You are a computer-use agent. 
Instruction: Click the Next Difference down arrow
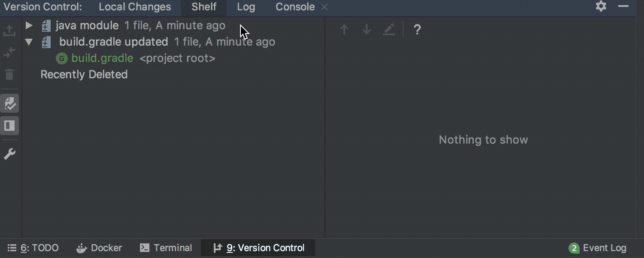367,30
